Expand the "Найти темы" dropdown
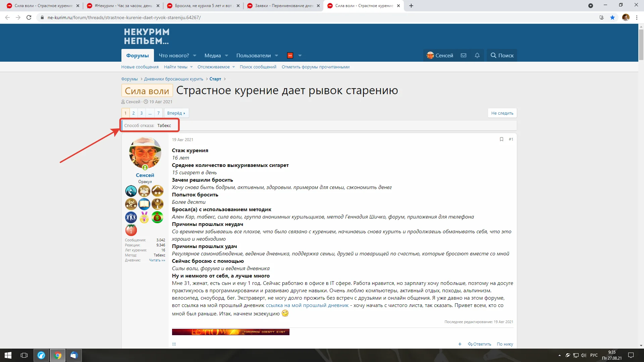Screen dimensions: 644x362 tap(191, 67)
